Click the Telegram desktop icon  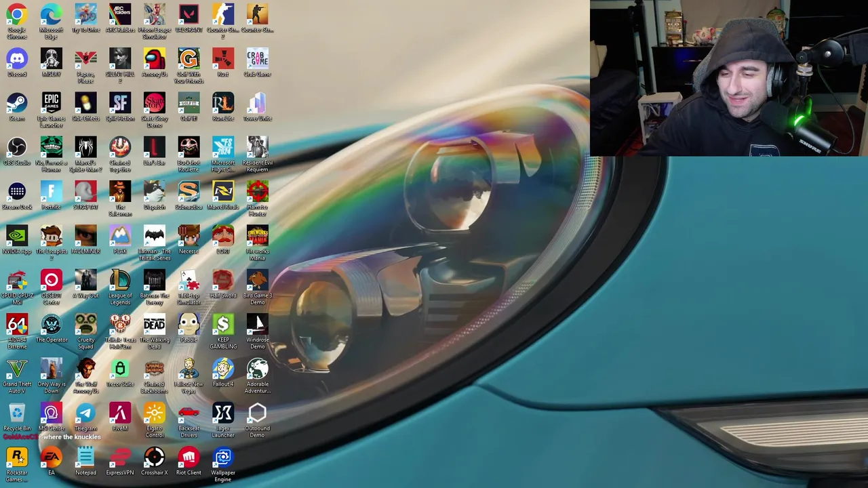click(x=85, y=413)
